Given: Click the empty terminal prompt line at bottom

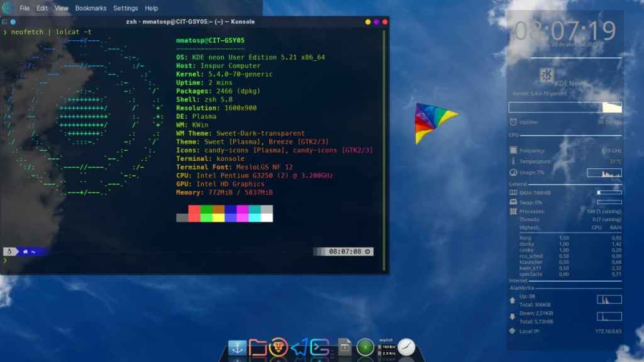Looking at the screenshot, I should pyautogui.click(x=189, y=260).
